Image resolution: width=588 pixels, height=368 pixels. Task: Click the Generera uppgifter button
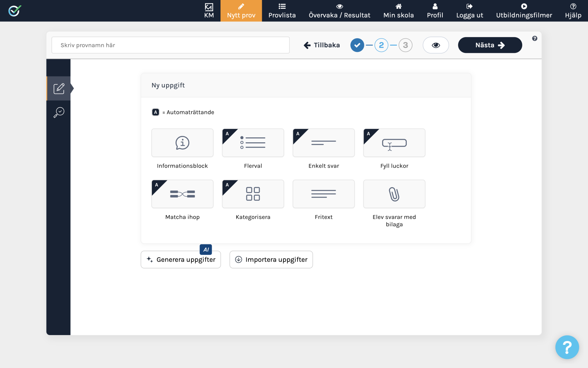[x=181, y=260]
